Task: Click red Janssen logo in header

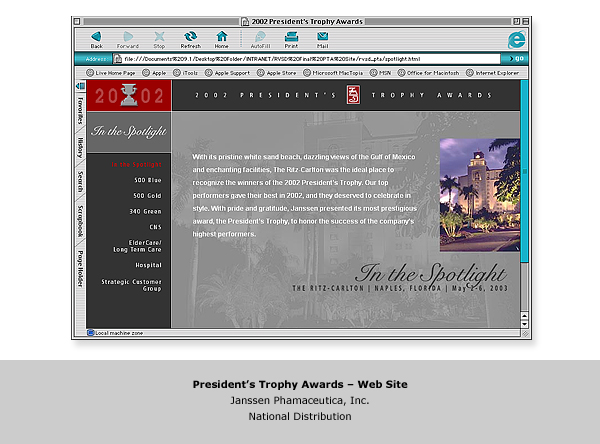Action: pos(353,95)
